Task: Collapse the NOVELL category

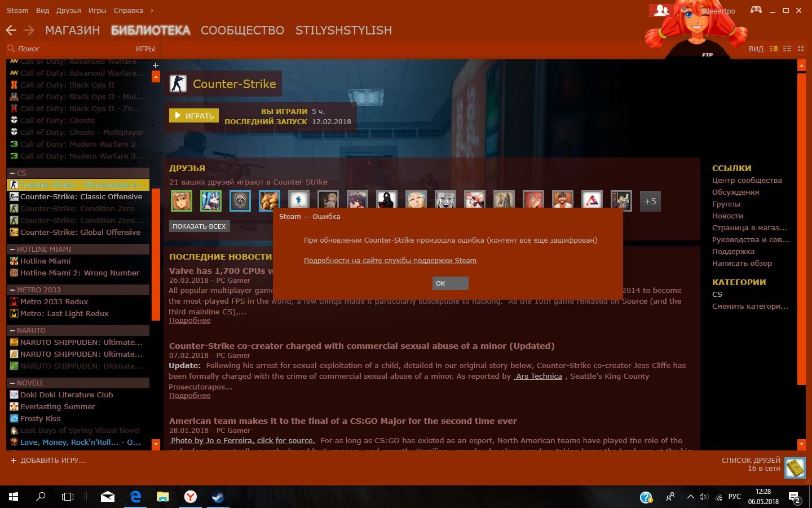Action: 12,383
